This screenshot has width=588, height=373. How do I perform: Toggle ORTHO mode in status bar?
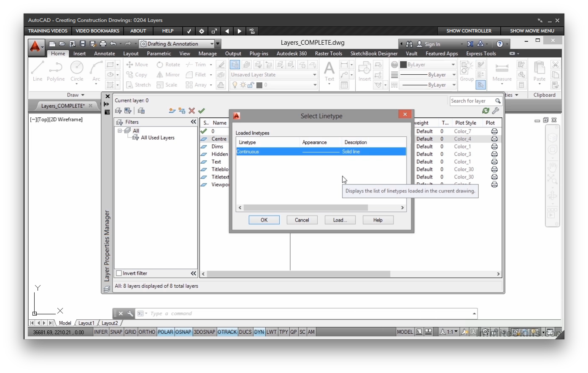tap(147, 332)
